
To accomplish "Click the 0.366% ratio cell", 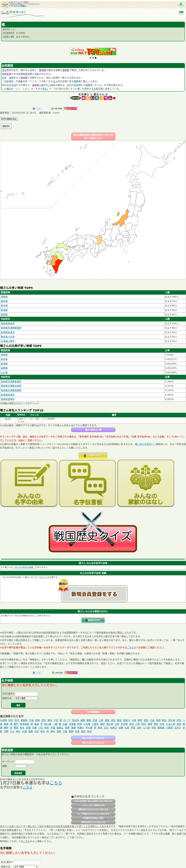I will pos(175,381).
